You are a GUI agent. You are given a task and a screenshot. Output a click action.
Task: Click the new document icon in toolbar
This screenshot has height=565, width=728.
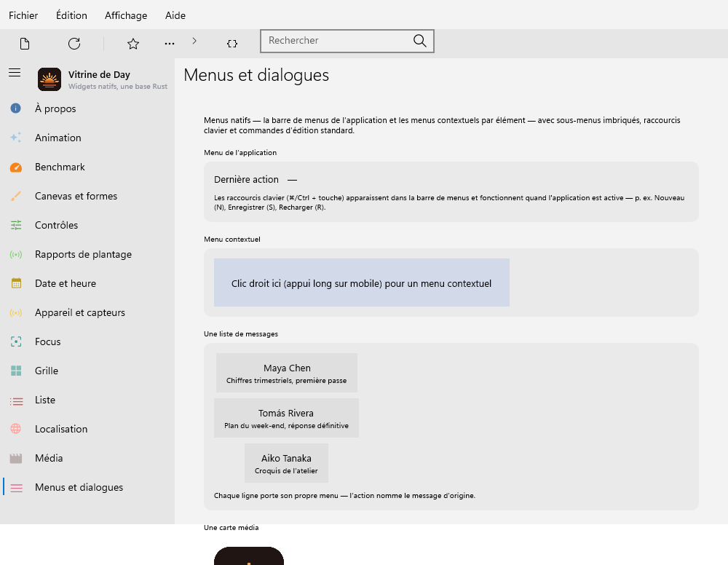[25, 44]
